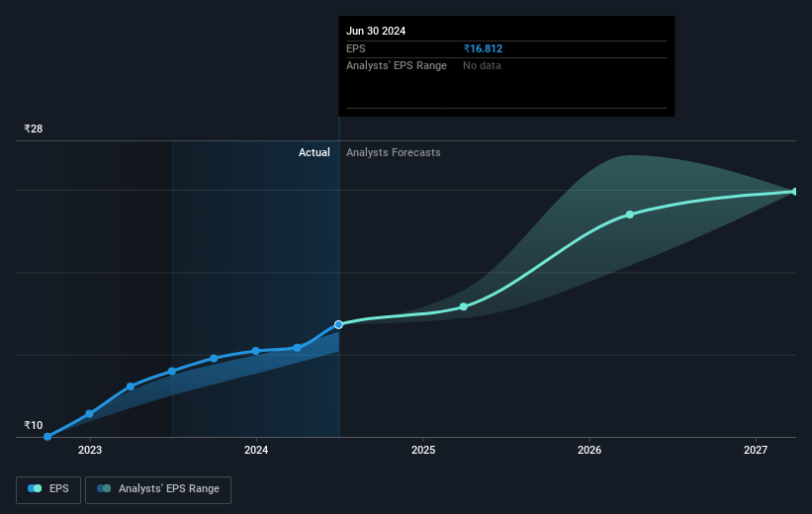
Task: Select the Jun 30 2024 EPS data point
Action: pos(338,324)
